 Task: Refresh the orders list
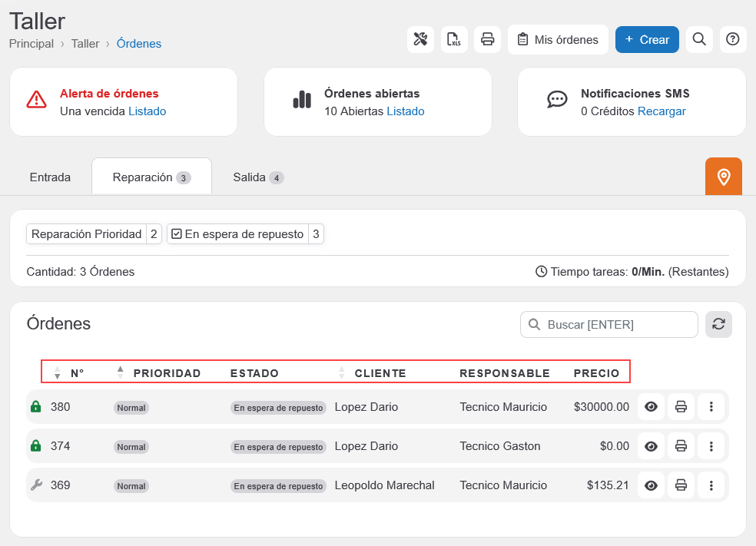pos(718,324)
